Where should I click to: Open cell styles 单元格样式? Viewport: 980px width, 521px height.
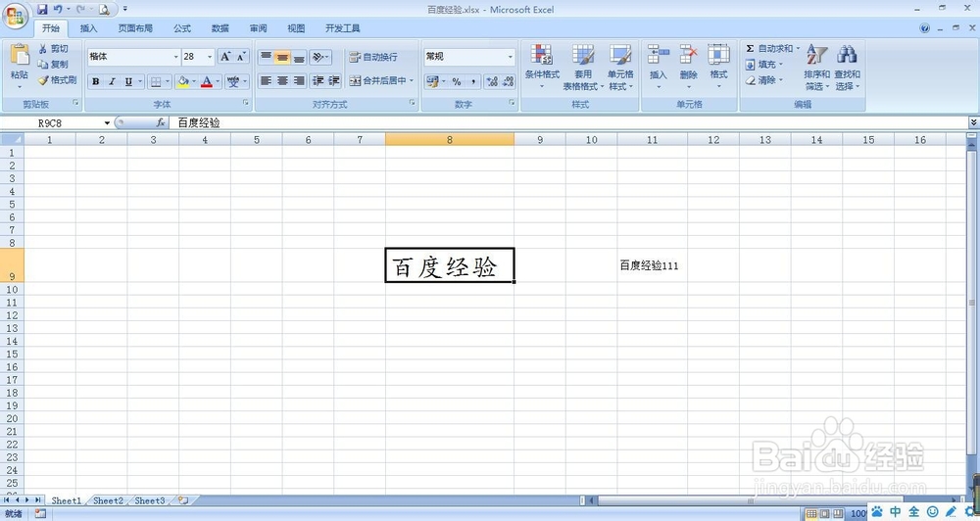pos(620,67)
